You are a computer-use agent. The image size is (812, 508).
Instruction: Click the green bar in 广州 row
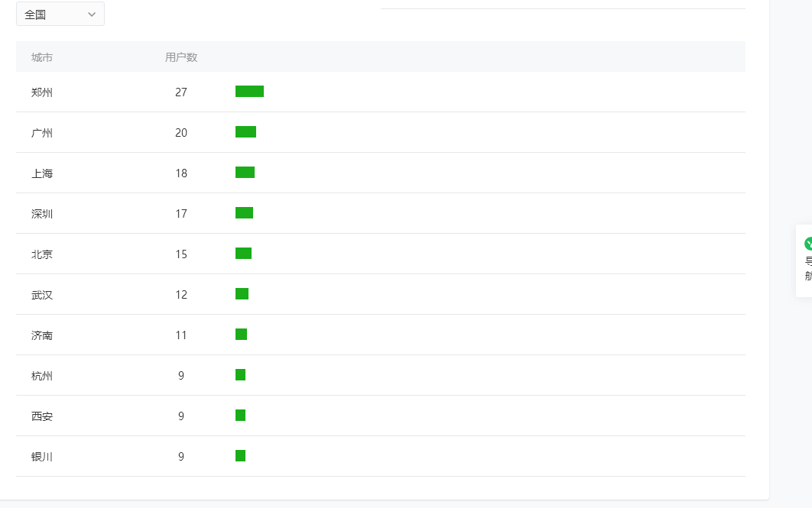(246, 132)
